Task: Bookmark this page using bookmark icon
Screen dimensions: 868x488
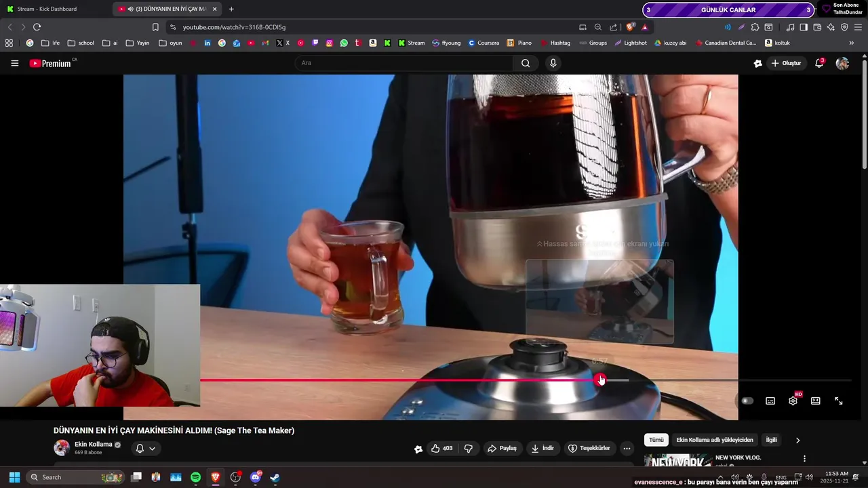Action: 155,27
